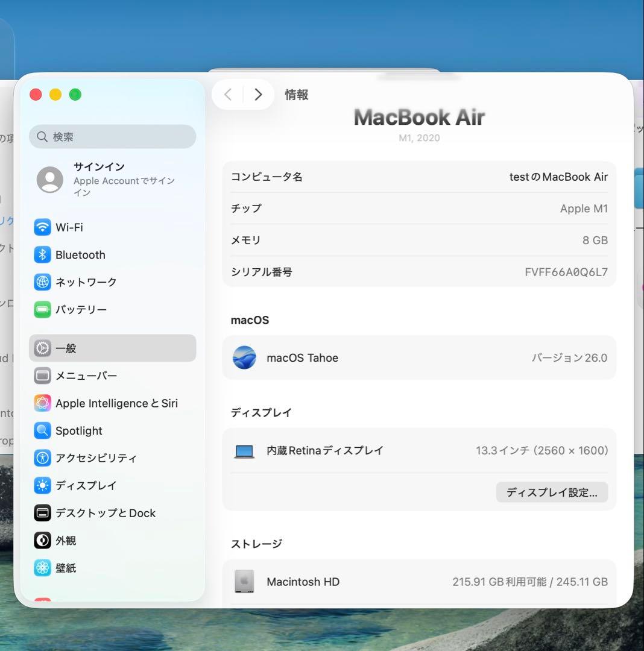The height and width of the screenshot is (651, 644).
Task: Navigate forward using the forward arrow
Action: pyautogui.click(x=258, y=95)
